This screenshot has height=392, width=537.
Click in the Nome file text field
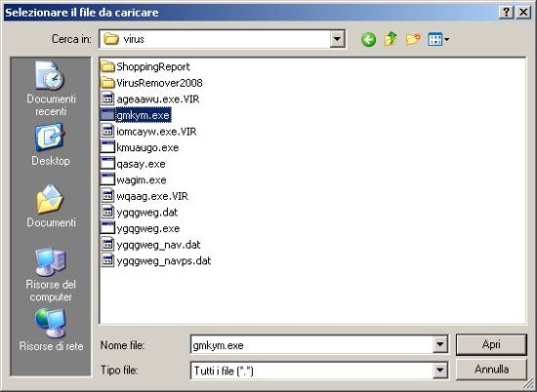pyautogui.click(x=311, y=345)
